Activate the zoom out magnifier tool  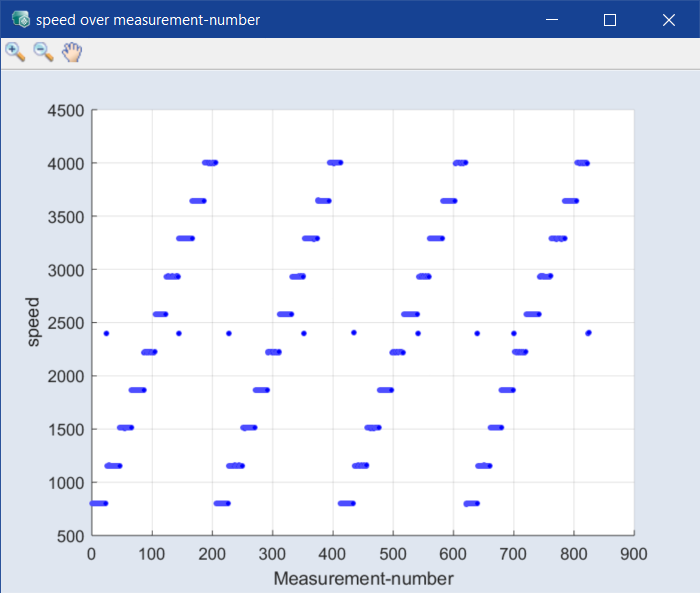(43, 52)
